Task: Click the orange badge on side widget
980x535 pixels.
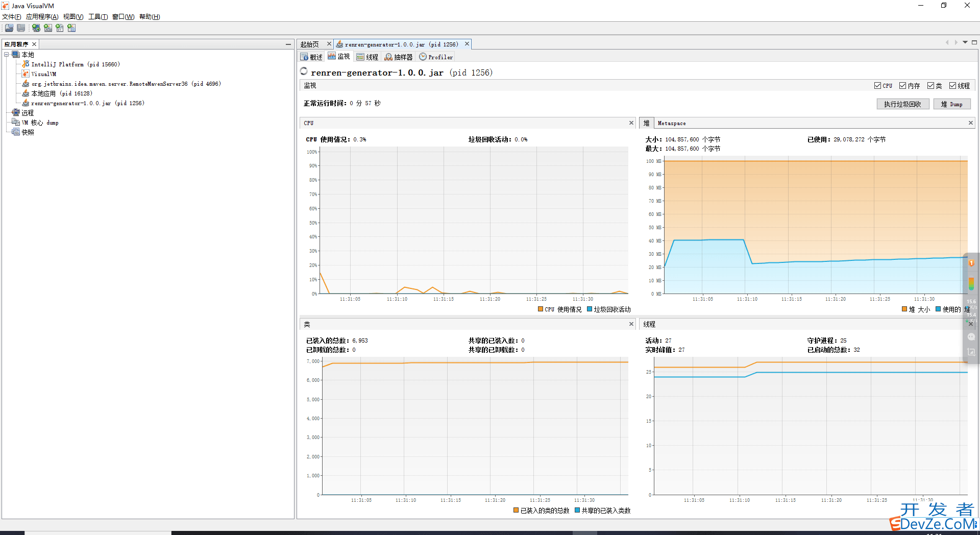Action: [971, 263]
